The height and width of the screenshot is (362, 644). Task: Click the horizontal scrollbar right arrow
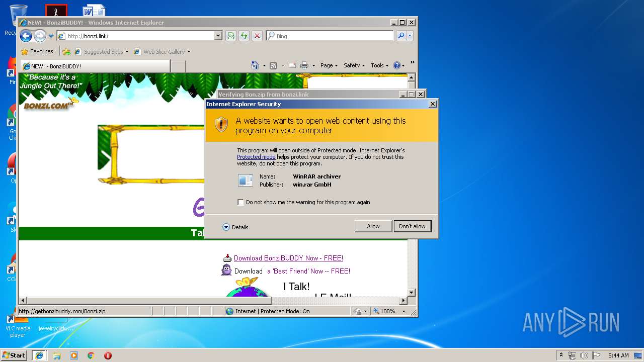pos(403,301)
